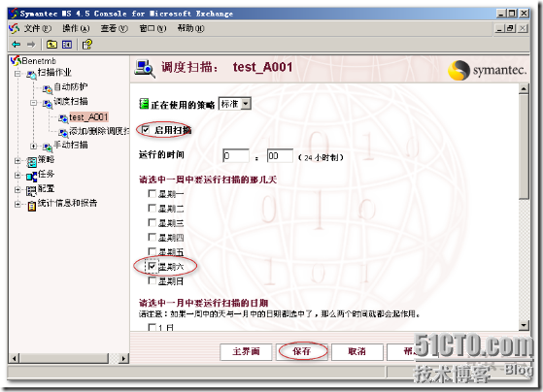Check the 星期二 checkbox
Image resolution: width=543 pixels, height=392 pixels.
pos(152,208)
